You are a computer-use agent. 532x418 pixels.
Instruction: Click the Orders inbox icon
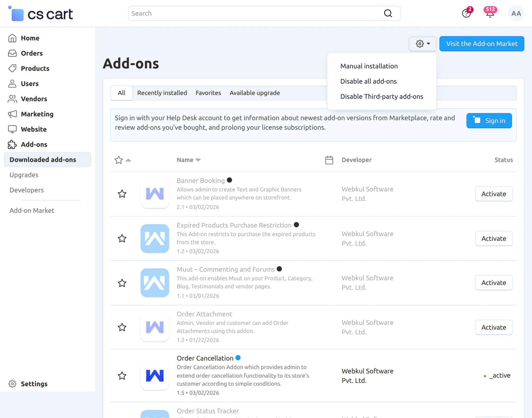12,53
